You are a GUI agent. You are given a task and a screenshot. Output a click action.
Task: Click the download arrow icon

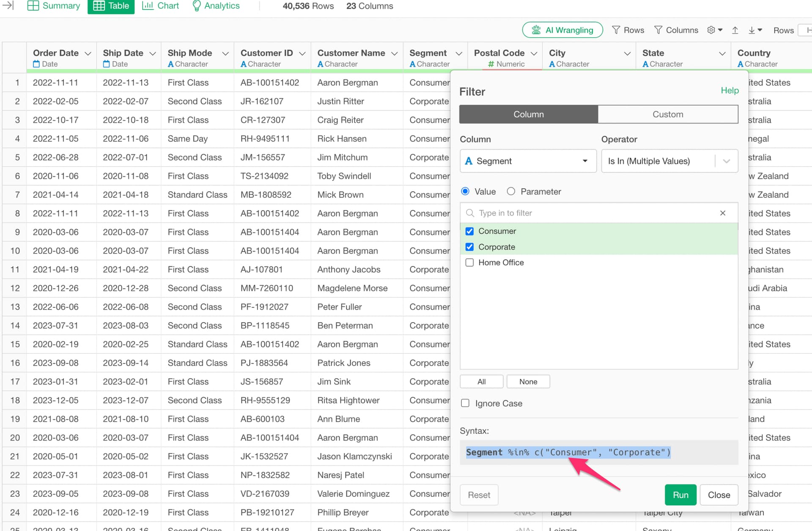click(x=752, y=30)
